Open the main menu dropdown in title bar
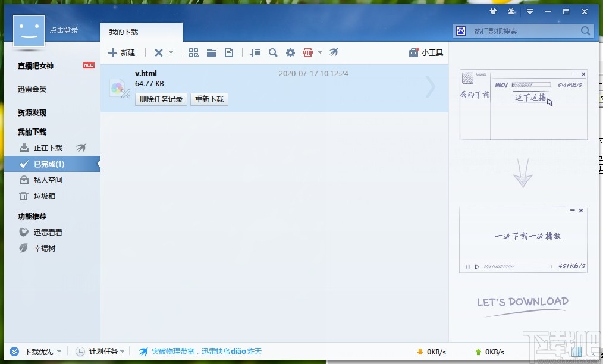This screenshot has width=603, height=364. [529, 11]
